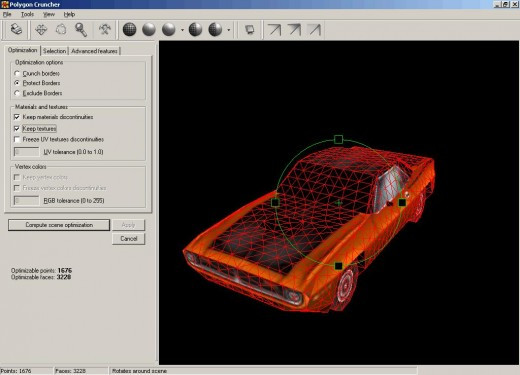520x375 pixels.
Task: Select the Crunch borders radio button
Action: [17, 73]
